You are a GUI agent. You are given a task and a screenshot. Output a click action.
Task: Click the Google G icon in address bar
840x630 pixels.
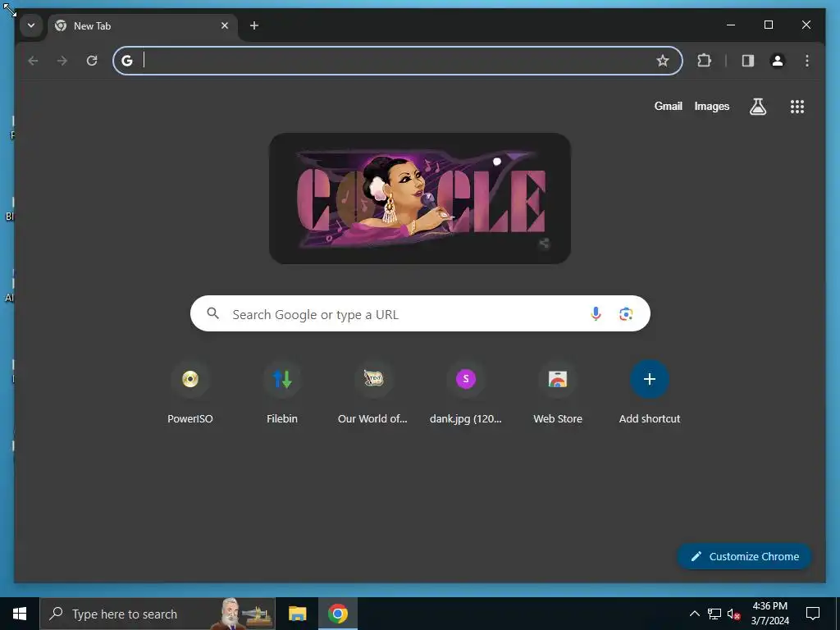[127, 61]
